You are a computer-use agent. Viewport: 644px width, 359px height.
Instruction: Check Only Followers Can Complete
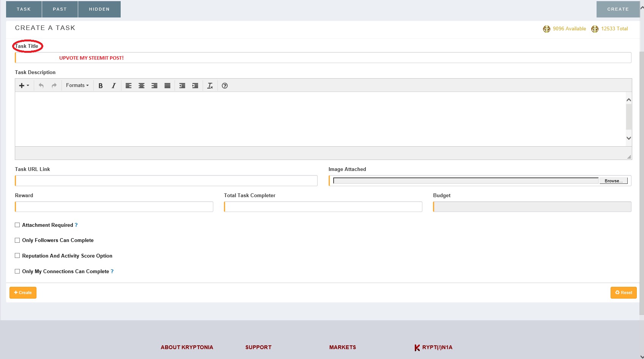coord(17,240)
